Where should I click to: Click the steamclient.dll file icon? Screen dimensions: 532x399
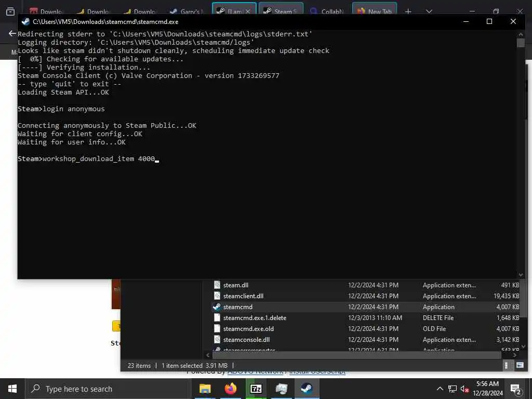[217, 296]
